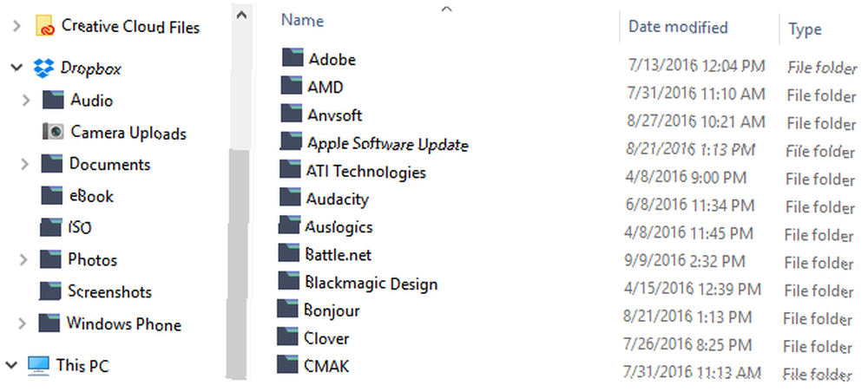This screenshot has width=868, height=392.
Task: Expand the Documents folder in sidebar
Action: tap(24, 164)
